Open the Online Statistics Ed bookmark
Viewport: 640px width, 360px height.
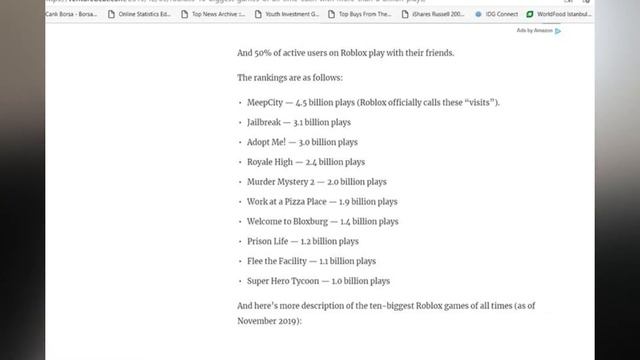[x=139, y=14]
